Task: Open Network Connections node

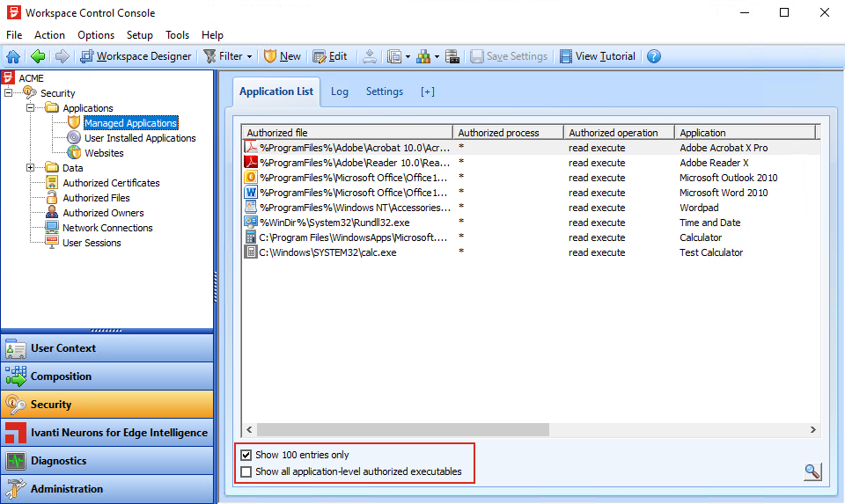Action: [x=107, y=228]
